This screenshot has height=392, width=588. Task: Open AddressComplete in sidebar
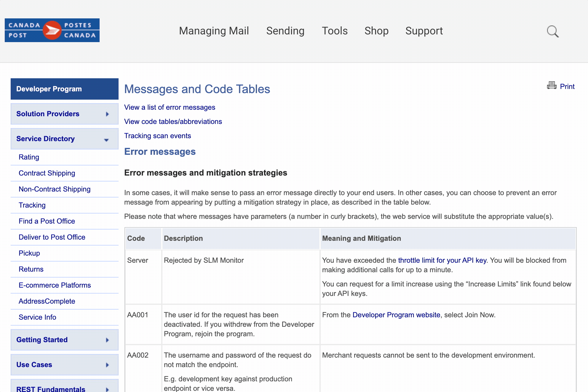pos(47,301)
